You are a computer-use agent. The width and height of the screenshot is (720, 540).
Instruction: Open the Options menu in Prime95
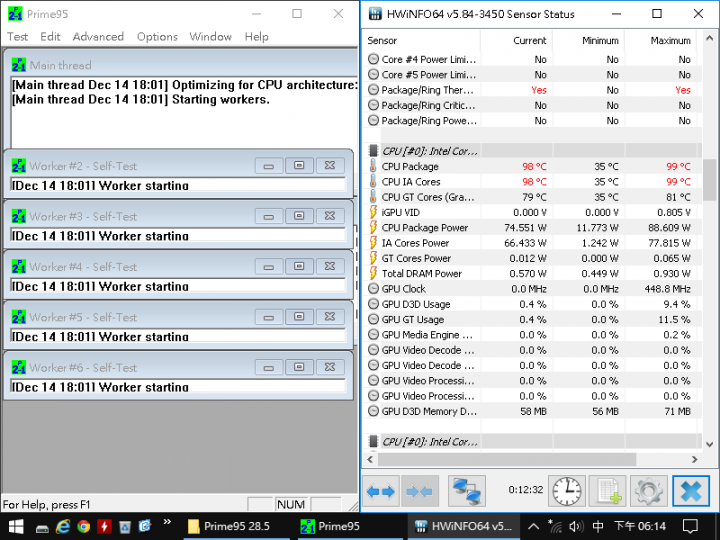(157, 37)
